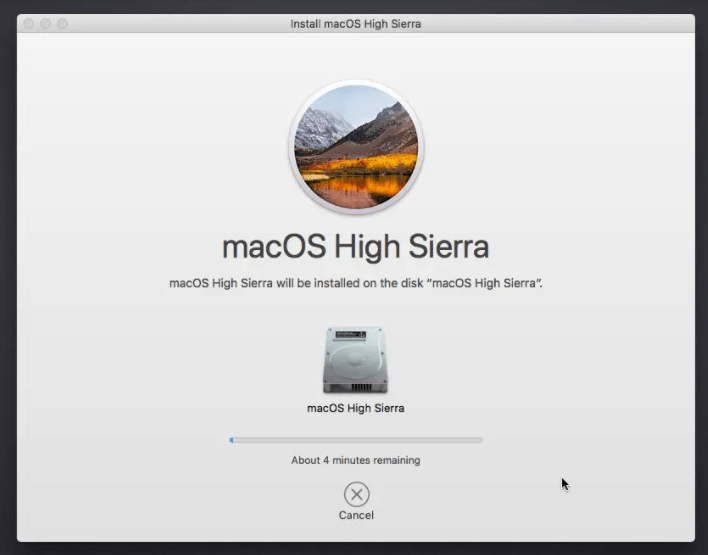Click the "Install macOS High Sierra" window title

tap(355, 23)
